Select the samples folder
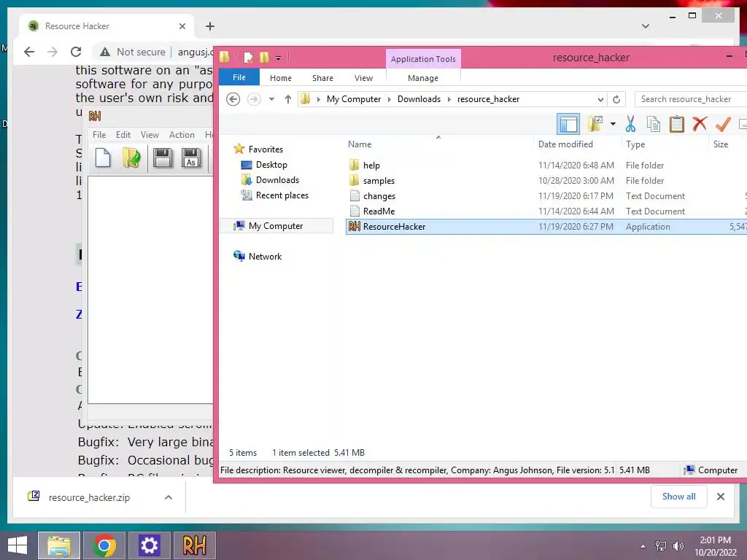 click(379, 181)
